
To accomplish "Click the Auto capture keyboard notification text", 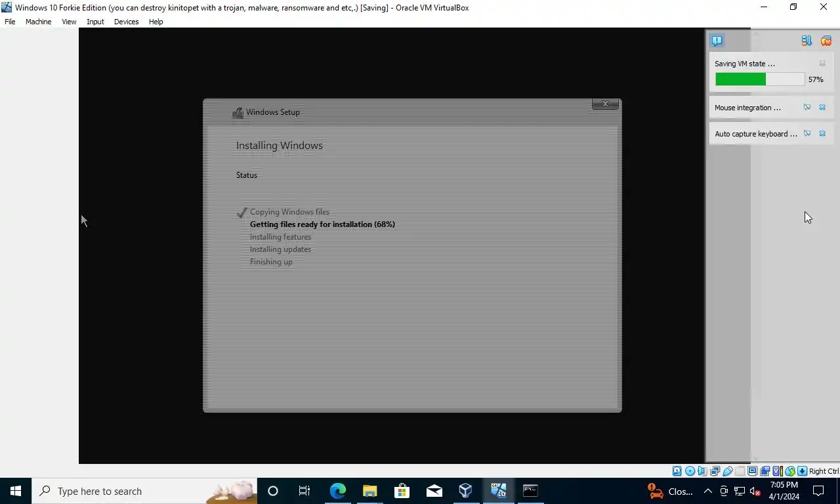I will 756,134.
